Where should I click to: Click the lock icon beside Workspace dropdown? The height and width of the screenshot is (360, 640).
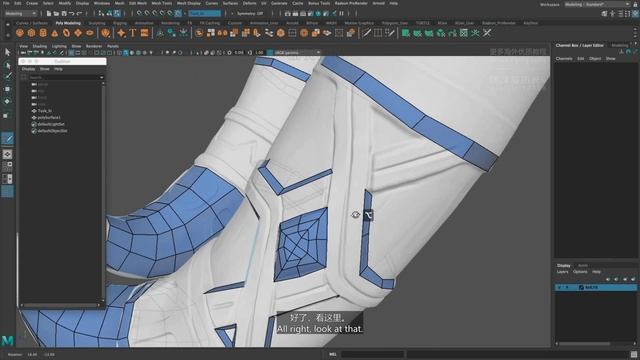[x=635, y=4]
